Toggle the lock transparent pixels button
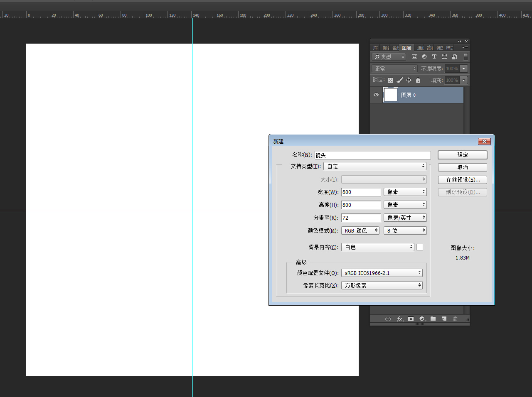Viewport: 532px width, 397px height. [x=390, y=80]
